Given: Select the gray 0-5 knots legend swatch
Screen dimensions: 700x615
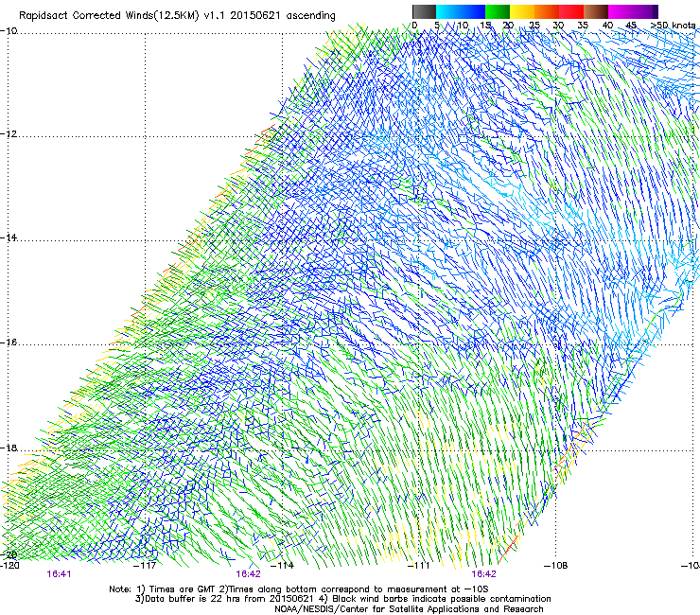Looking at the screenshot, I should 424,11.
